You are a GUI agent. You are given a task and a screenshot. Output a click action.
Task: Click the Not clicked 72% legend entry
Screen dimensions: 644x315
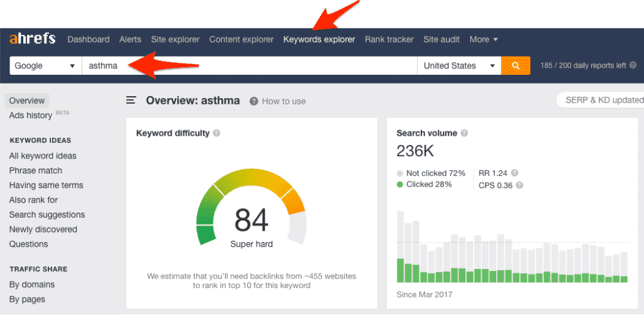pyautogui.click(x=431, y=174)
